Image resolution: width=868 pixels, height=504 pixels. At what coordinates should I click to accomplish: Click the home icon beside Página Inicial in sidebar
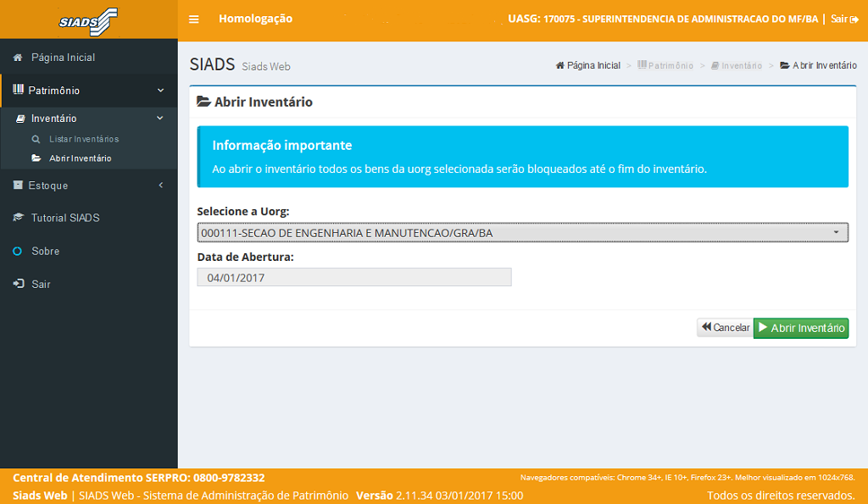[18, 58]
